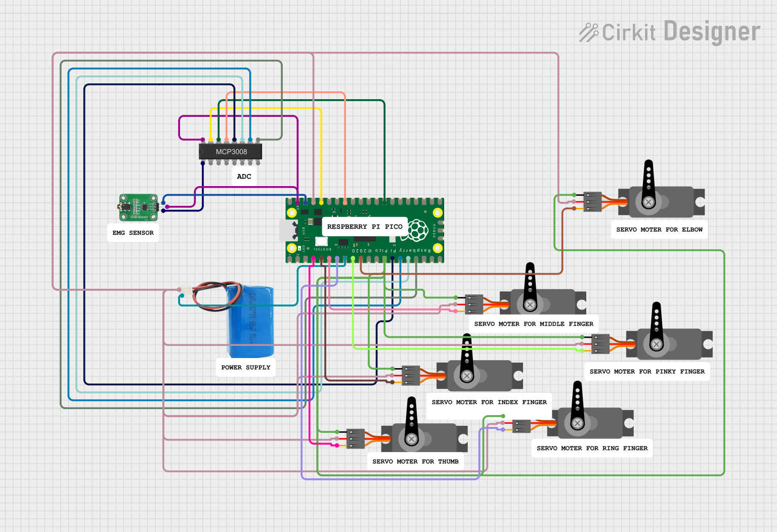Click the battery's white JST connector
This screenshot has width=777, height=532.
(x=187, y=291)
